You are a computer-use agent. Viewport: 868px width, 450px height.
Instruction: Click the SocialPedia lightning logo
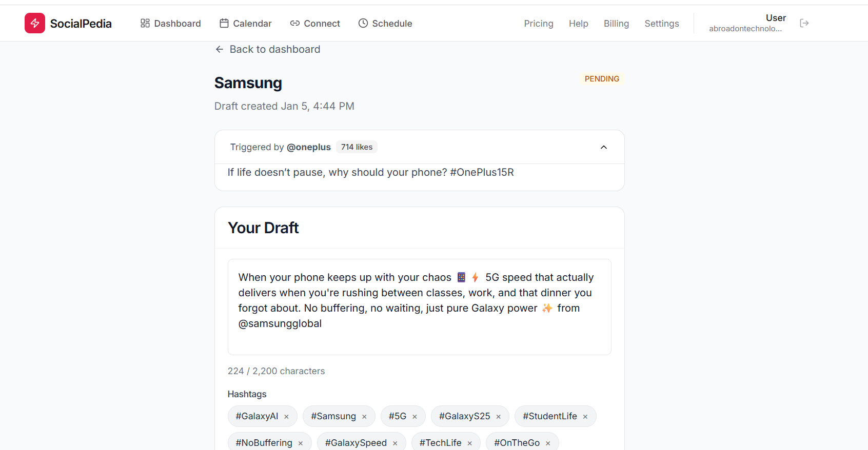click(34, 23)
